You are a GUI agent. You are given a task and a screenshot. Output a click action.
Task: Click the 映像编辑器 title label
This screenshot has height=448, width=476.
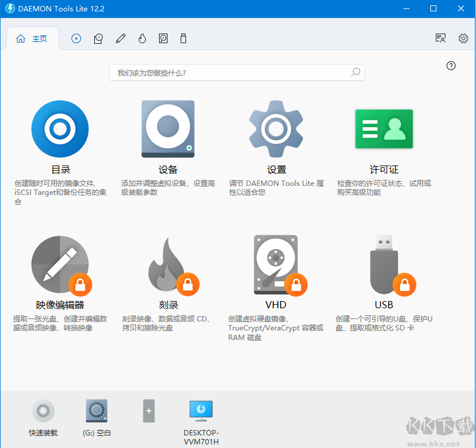[x=60, y=305]
